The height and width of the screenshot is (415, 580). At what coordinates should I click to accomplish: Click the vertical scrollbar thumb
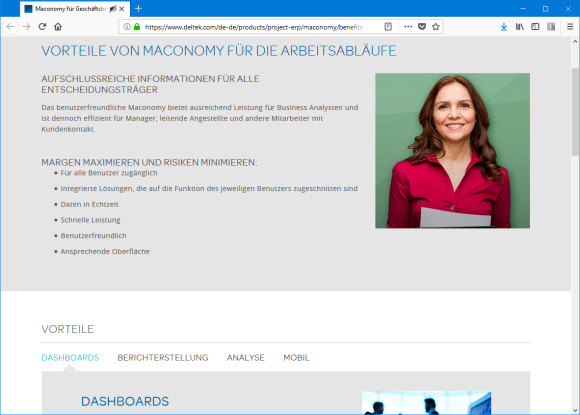pos(575,112)
